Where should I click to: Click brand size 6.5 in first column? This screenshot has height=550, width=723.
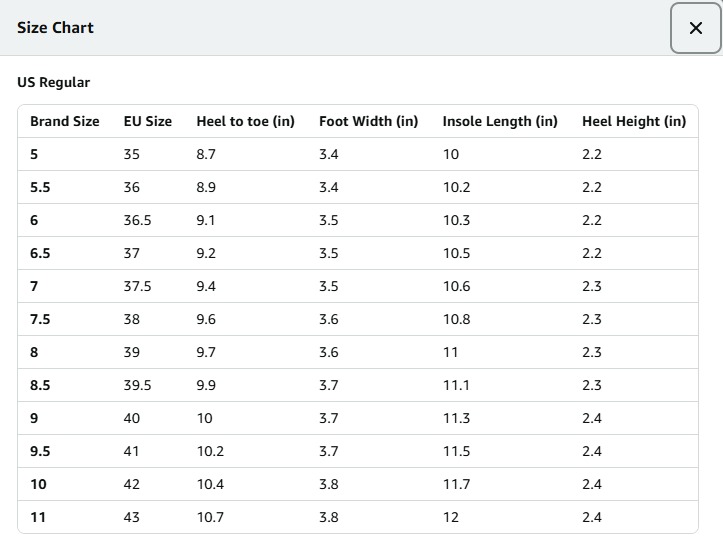(x=40, y=253)
